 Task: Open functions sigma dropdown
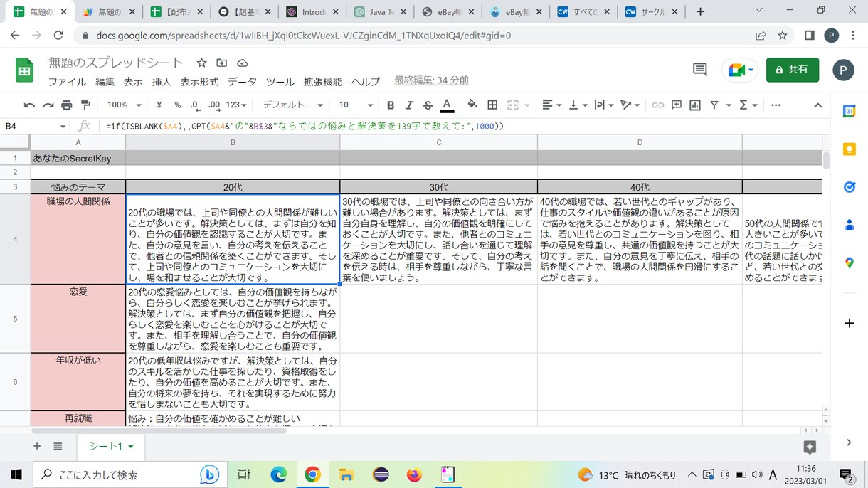[x=748, y=105]
